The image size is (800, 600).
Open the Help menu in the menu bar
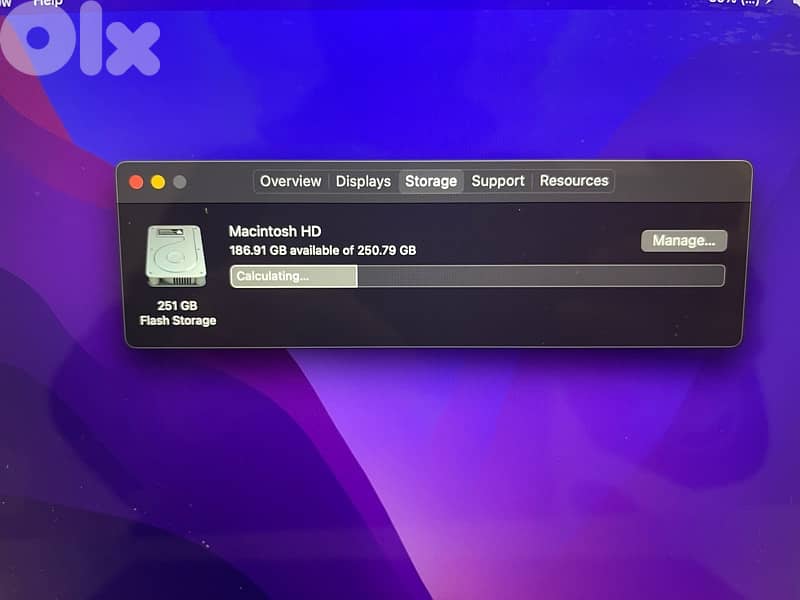pos(47,3)
